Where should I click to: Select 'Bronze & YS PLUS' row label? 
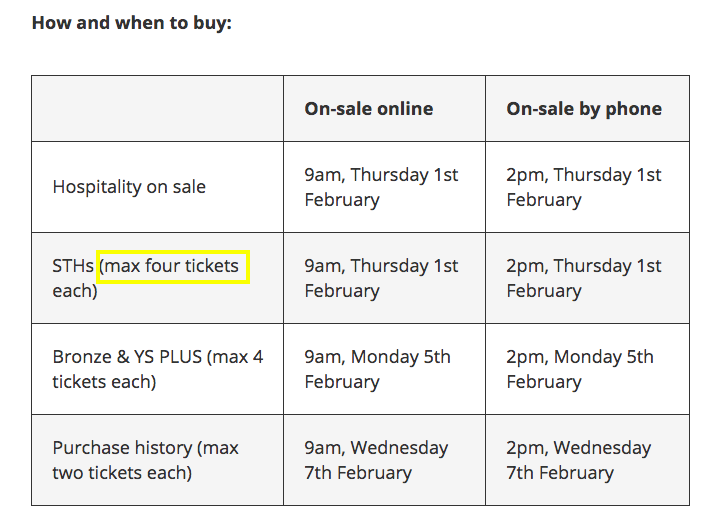127,357
